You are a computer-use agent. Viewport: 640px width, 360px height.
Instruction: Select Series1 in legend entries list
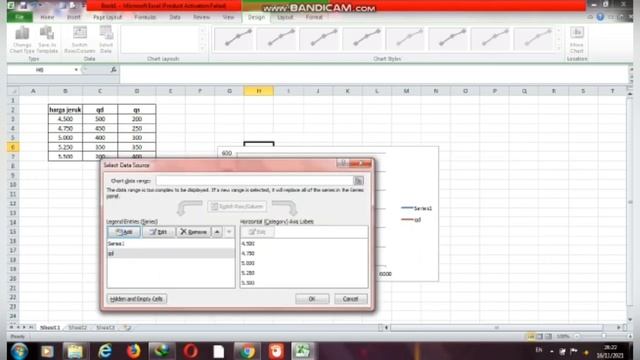click(171, 244)
